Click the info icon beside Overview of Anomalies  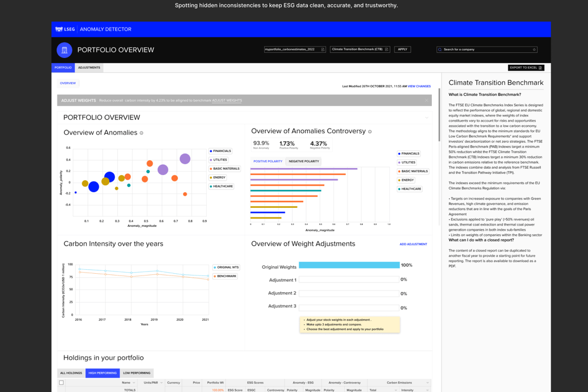point(141,133)
